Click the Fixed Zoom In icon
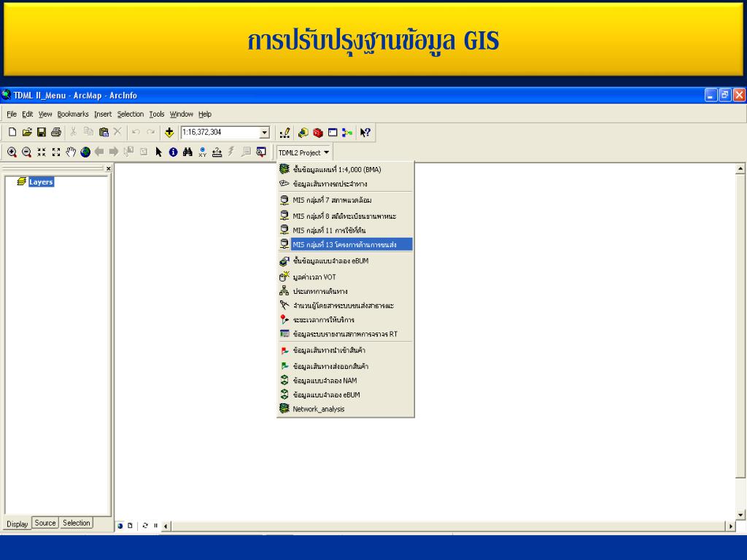747x560 pixels. pos(42,152)
